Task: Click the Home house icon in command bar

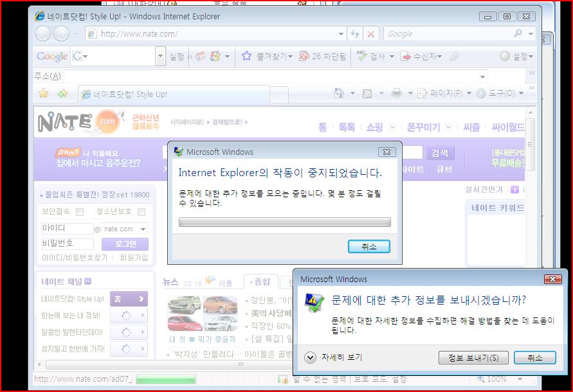Action: (x=339, y=93)
